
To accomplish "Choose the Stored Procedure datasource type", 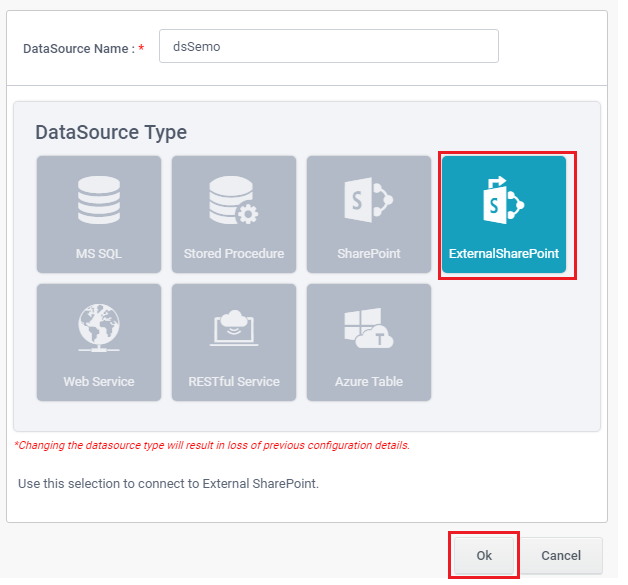I will coord(234,214).
